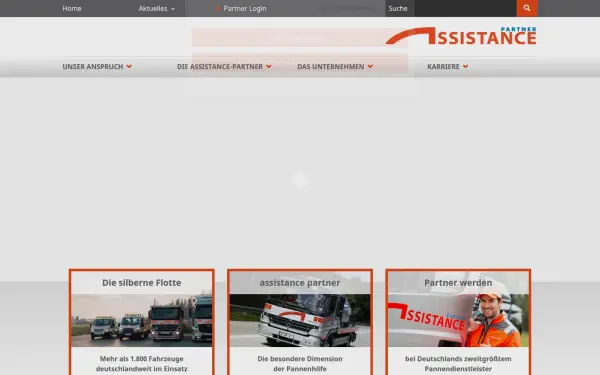The width and height of the screenshot is (600, 375).
Task: Open the Home link in top bar
Action: pyautogui.click(x=72, y=8)
